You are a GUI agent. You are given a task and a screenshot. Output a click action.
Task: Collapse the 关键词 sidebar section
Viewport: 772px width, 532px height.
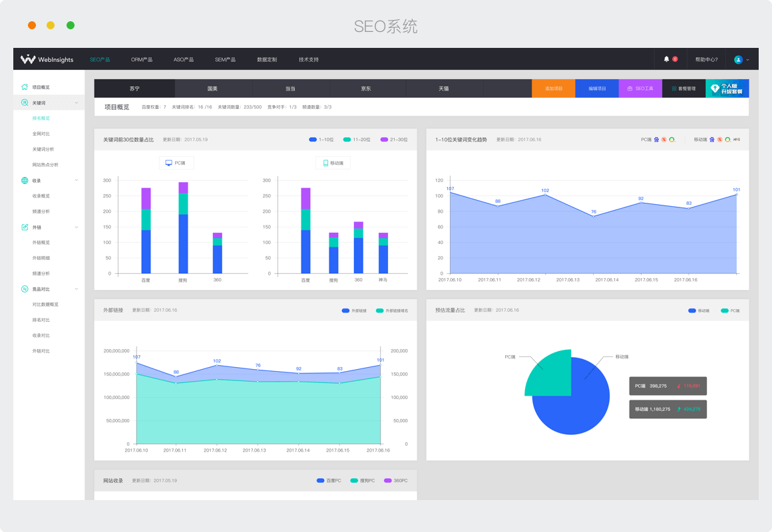point(77,103)
